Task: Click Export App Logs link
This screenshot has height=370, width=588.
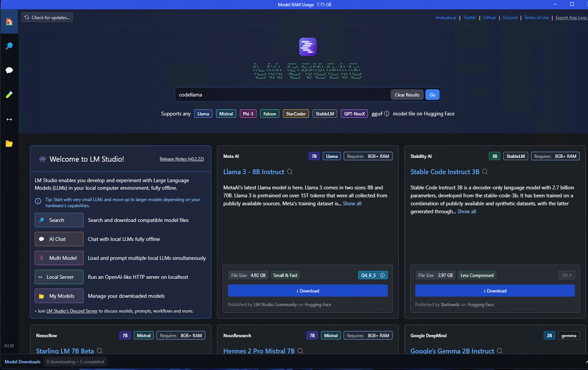Action: tap(571, 18)
